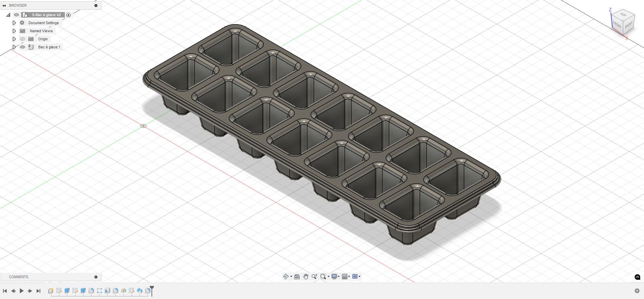The width and height of the screenshot is (644, 299).
Task: Select the third Sketch feature in timeline
Action: point(131,291)
